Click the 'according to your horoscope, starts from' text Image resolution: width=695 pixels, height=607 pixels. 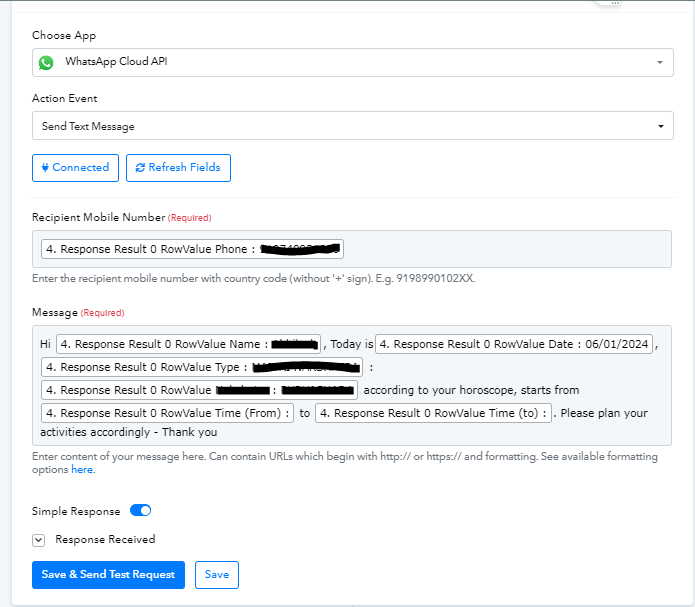tap(471, 390)
